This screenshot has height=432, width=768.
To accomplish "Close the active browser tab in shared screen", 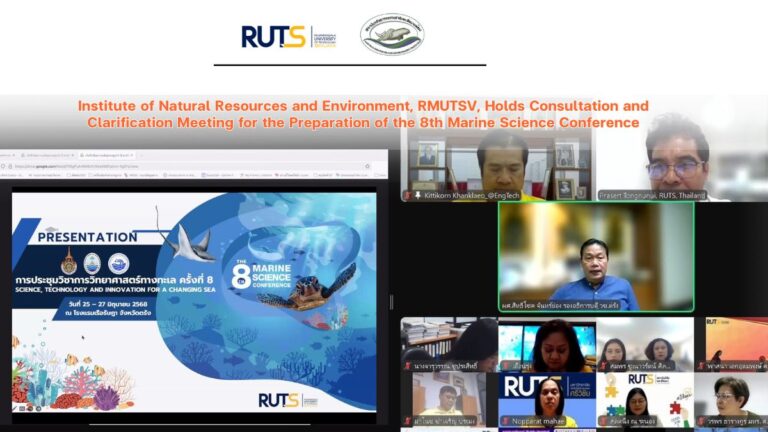I will click(132, 155).
